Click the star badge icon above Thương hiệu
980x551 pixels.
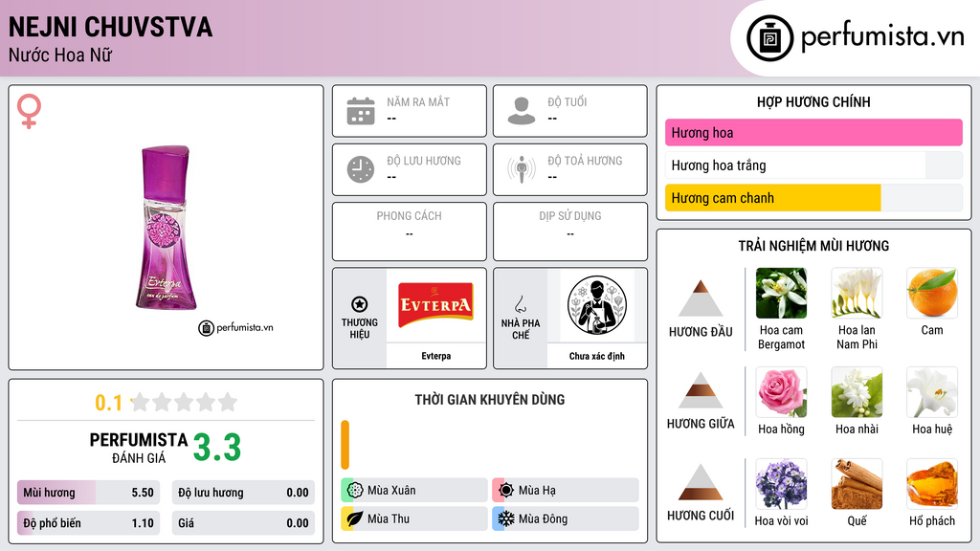pyautogui.click(x=360, y=304)
